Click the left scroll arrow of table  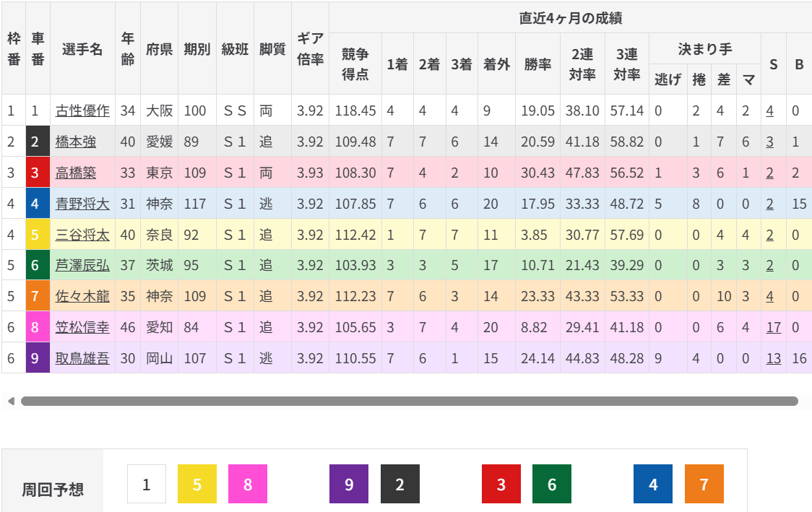pyautogui.click(x=11, y=401)
